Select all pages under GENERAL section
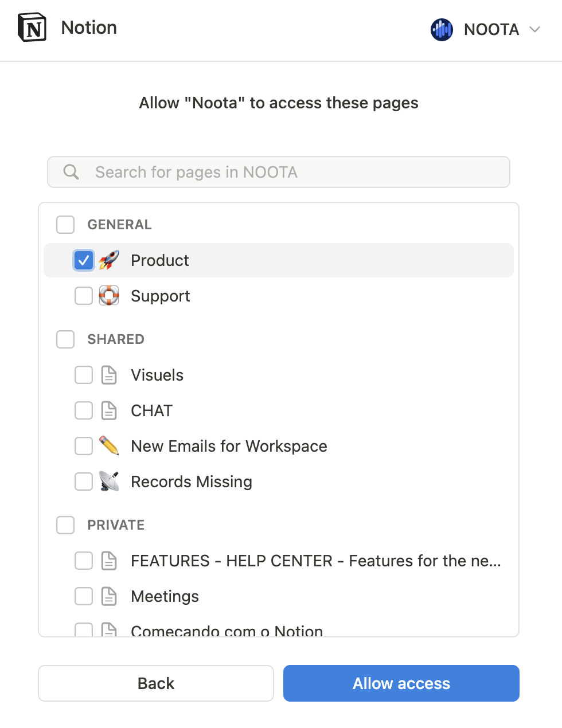 65,225
